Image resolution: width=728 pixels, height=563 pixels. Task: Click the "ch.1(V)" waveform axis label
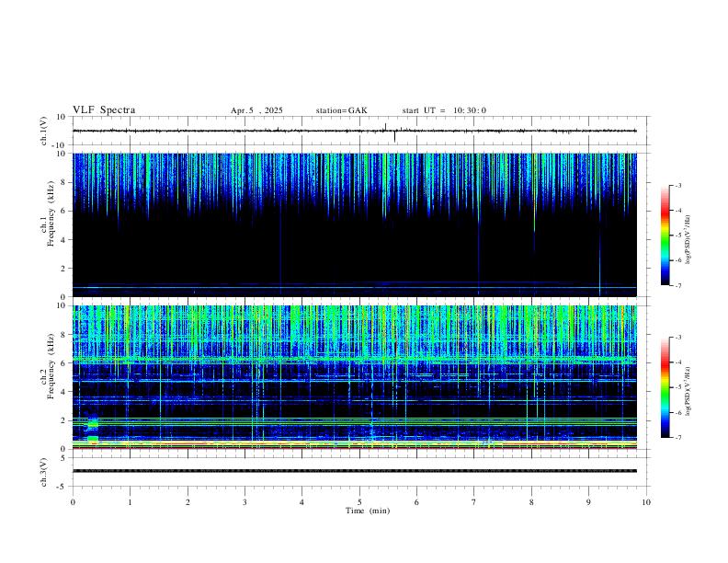44,131
